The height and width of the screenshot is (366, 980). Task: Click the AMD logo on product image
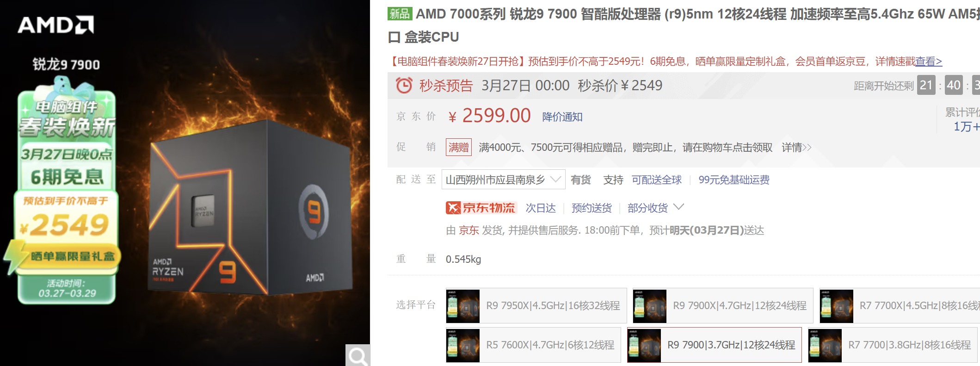pos(56,25)
